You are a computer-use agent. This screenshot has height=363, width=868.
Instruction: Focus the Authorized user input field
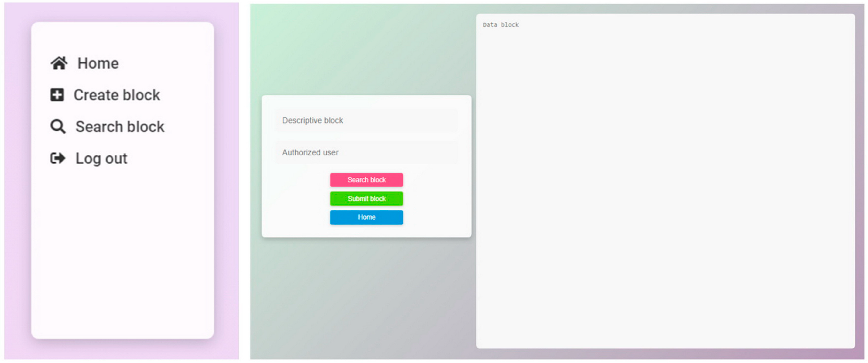pos(367,152)
